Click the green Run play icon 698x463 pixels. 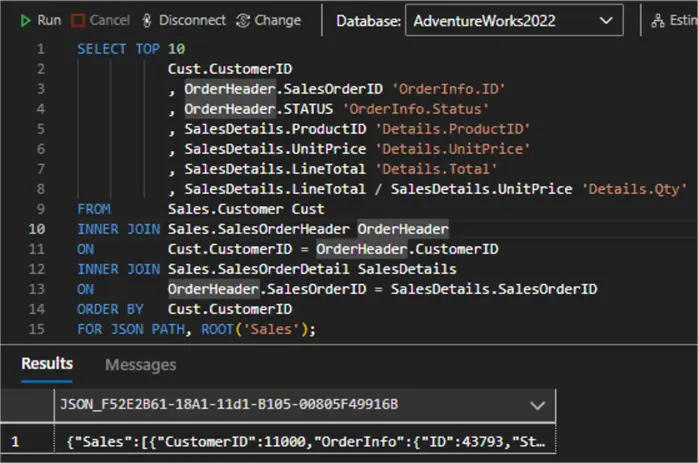(25, 20)
